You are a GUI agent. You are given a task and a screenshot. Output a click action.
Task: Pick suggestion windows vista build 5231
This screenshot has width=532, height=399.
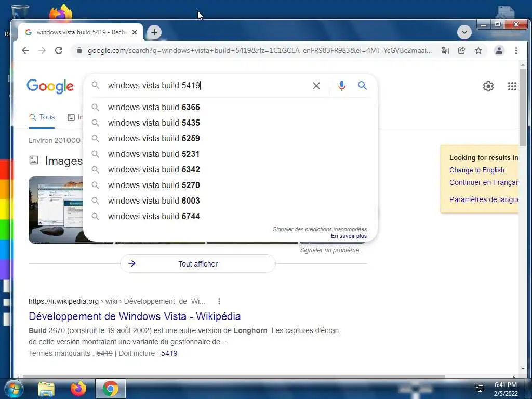230,154
